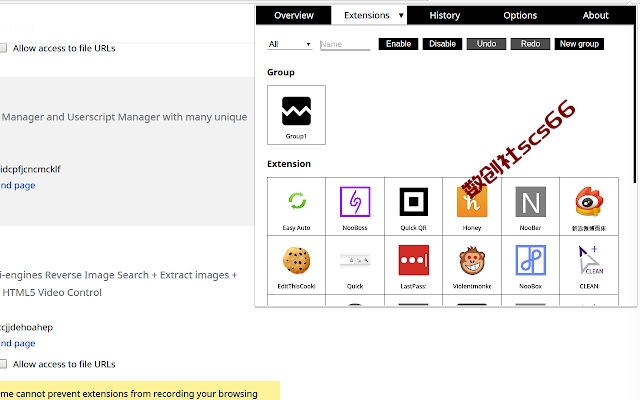This screenshot has height=400, width=640.
Task: Click the popup vertical scrollbar
Action: pyautogui.click(x=635, y=102)
